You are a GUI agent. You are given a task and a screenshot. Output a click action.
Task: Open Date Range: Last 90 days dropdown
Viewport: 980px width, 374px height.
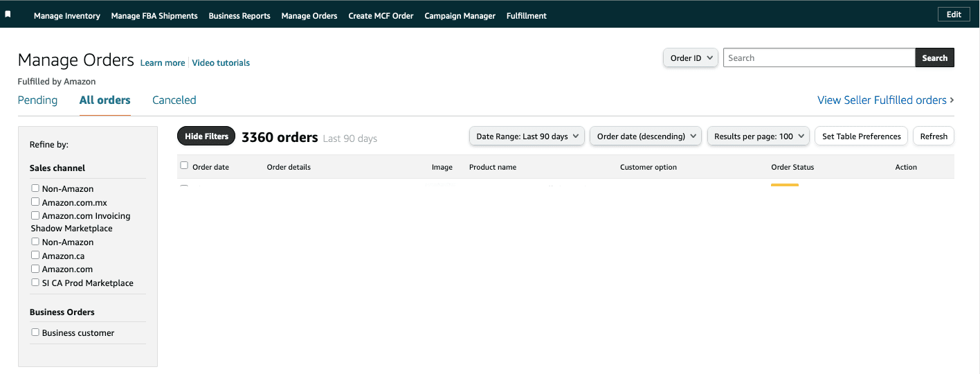pos(527,136)
